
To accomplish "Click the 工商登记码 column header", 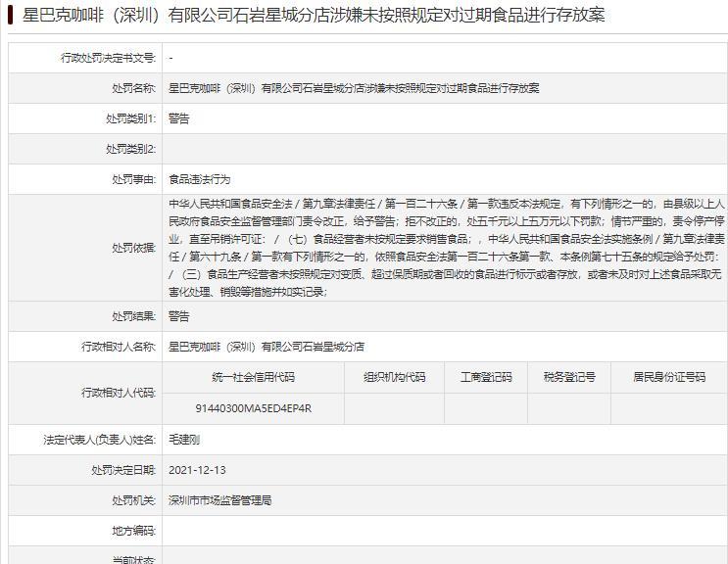I will point(486,377).
